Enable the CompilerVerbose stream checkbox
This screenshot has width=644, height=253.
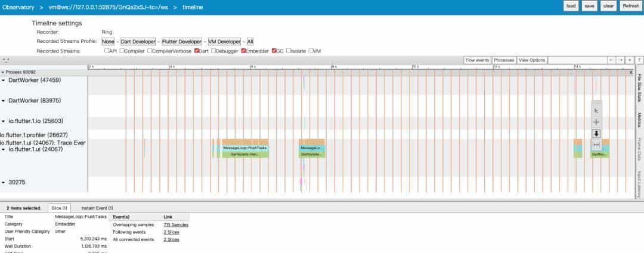150,51
